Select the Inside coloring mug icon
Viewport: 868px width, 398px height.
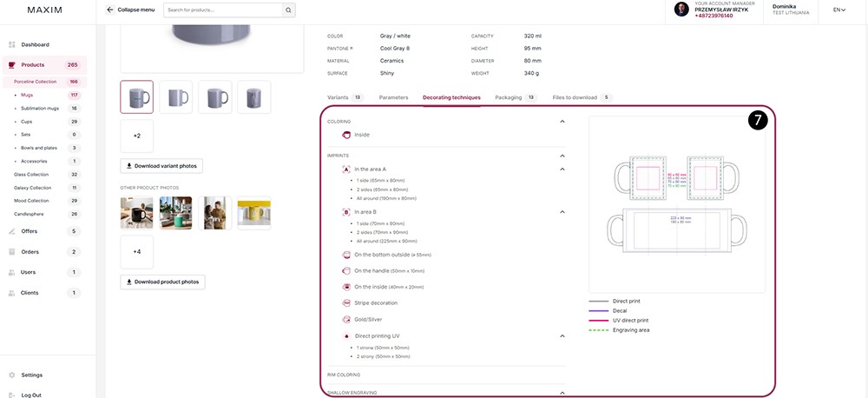(346, 135)
